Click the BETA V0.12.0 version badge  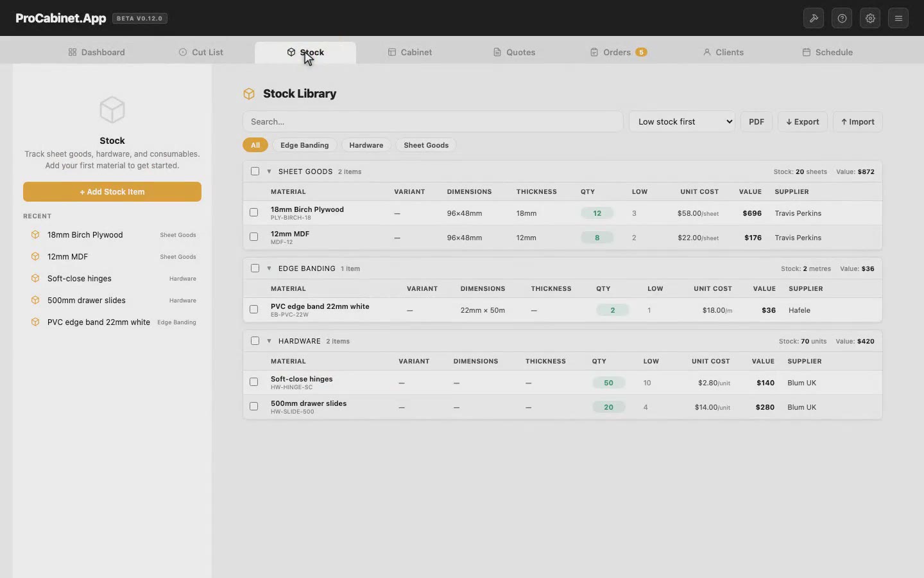tap(140, 18)
